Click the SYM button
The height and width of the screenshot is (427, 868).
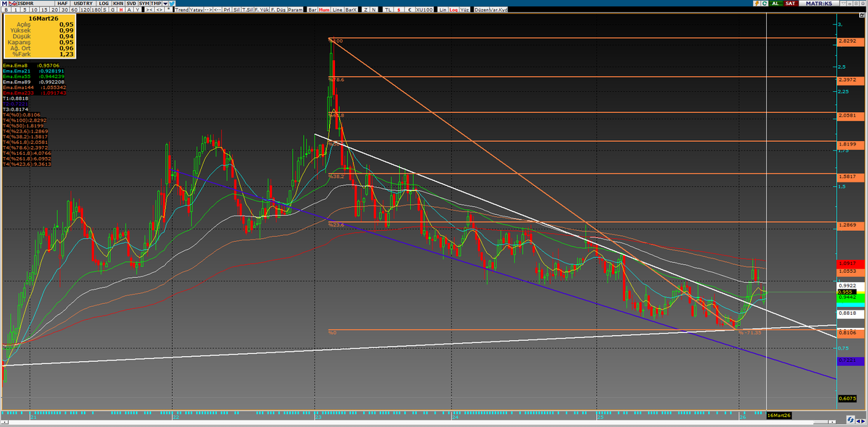pyautogui.click(x=144, y=4)
